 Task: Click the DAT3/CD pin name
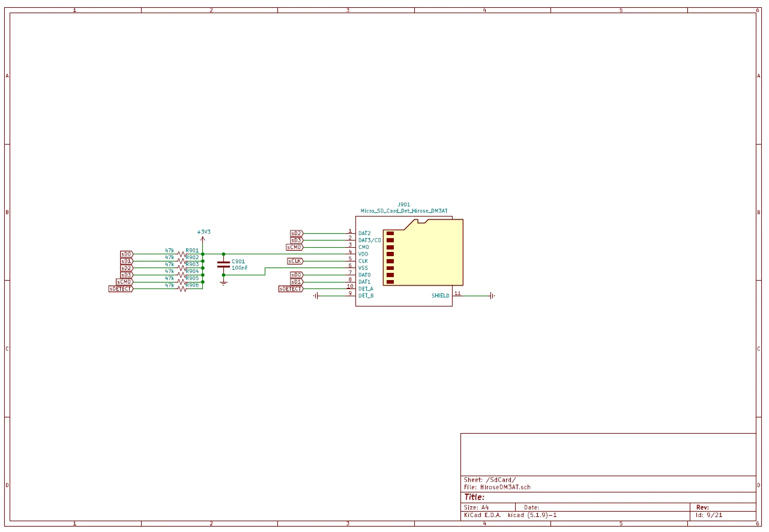370,240
